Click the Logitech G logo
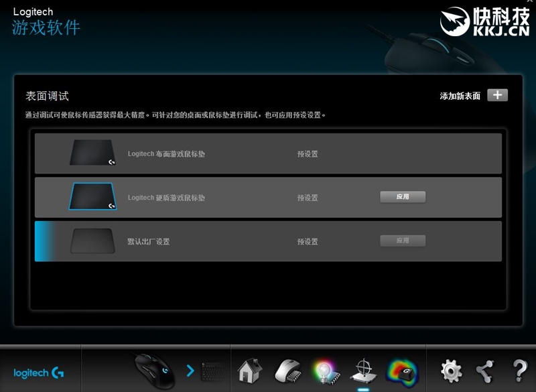This screenshot has height=392, width=536. 39,373
